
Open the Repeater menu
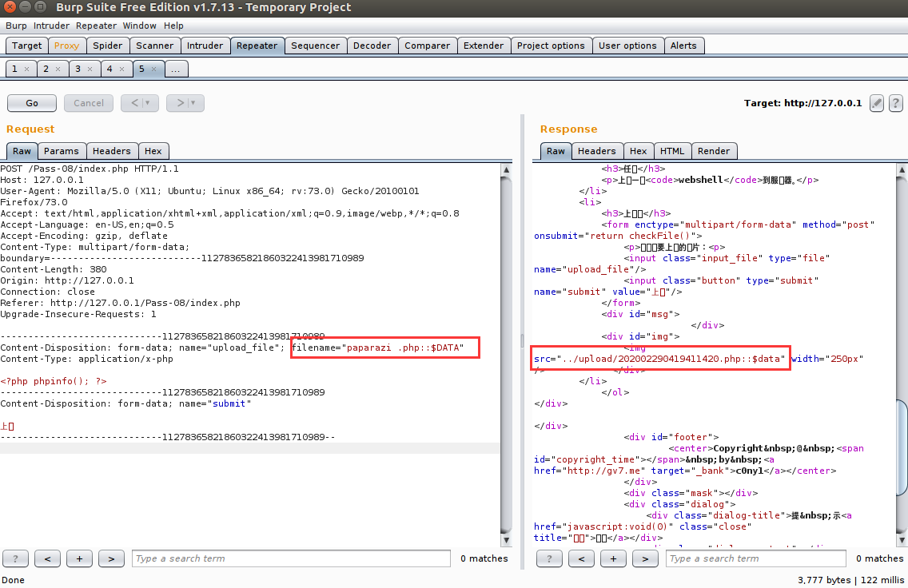coord(96,26)
